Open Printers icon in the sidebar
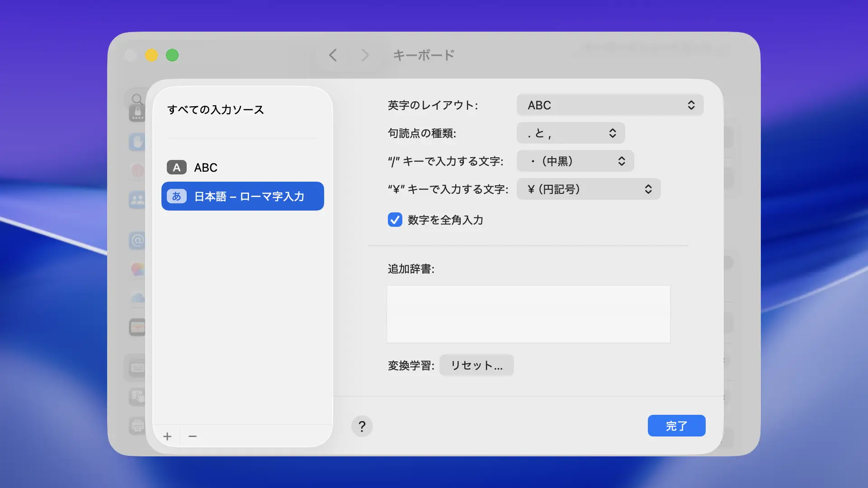The image size is (868, 488). pos(137,426)
